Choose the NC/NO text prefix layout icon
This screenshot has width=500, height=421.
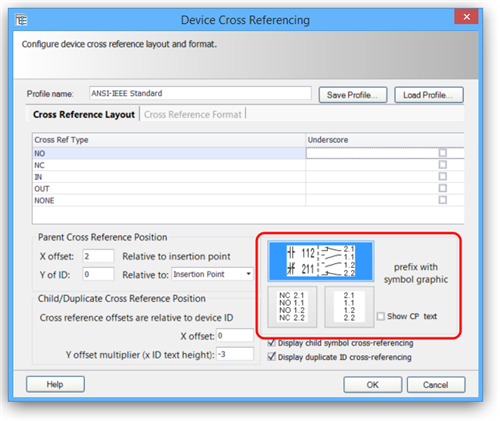click(x=292, y=307)
